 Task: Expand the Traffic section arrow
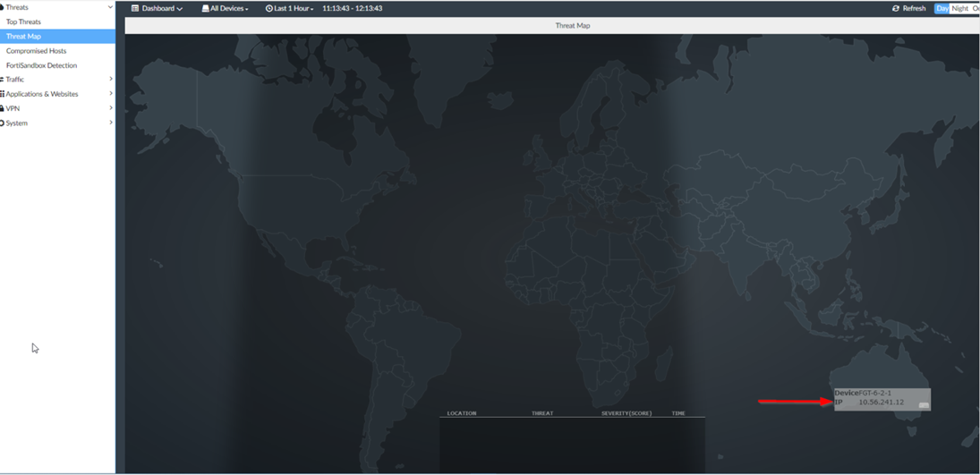(110, 80)
